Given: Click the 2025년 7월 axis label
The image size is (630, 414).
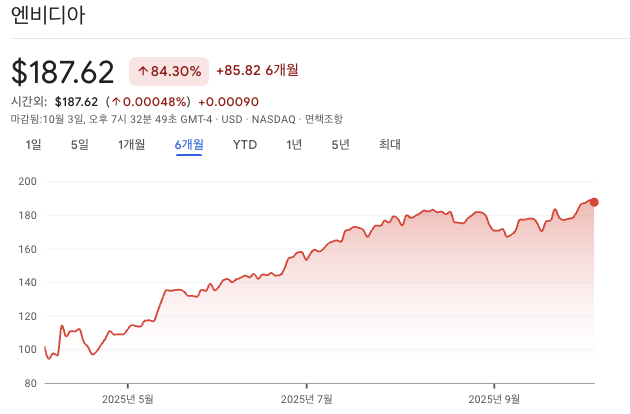Looking at the screenshot, I should 307,399.
